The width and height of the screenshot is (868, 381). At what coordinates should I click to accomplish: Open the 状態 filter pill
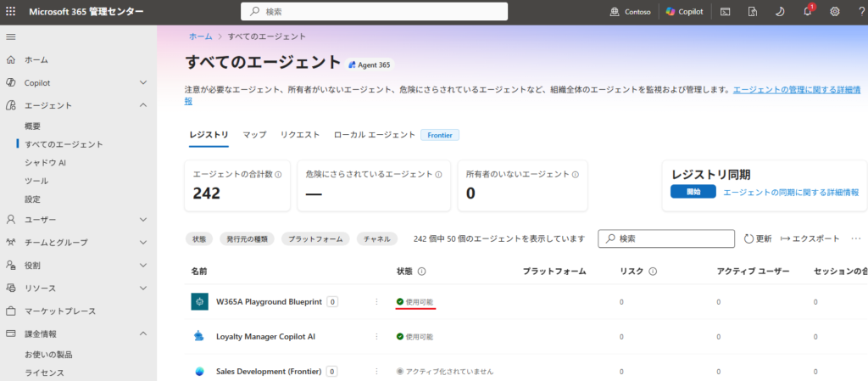[199, 239]
